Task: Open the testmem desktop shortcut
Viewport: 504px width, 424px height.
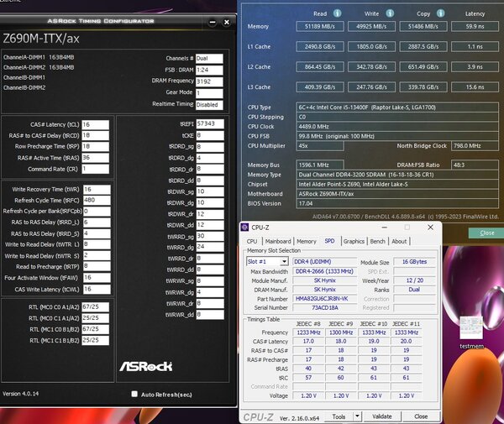Action: [471, 332]
